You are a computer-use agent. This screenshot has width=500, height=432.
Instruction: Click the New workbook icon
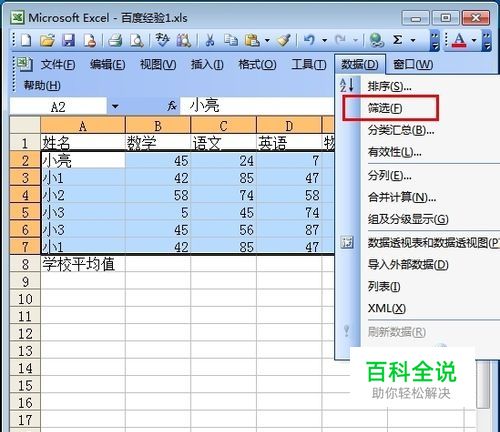click(26, 40)
